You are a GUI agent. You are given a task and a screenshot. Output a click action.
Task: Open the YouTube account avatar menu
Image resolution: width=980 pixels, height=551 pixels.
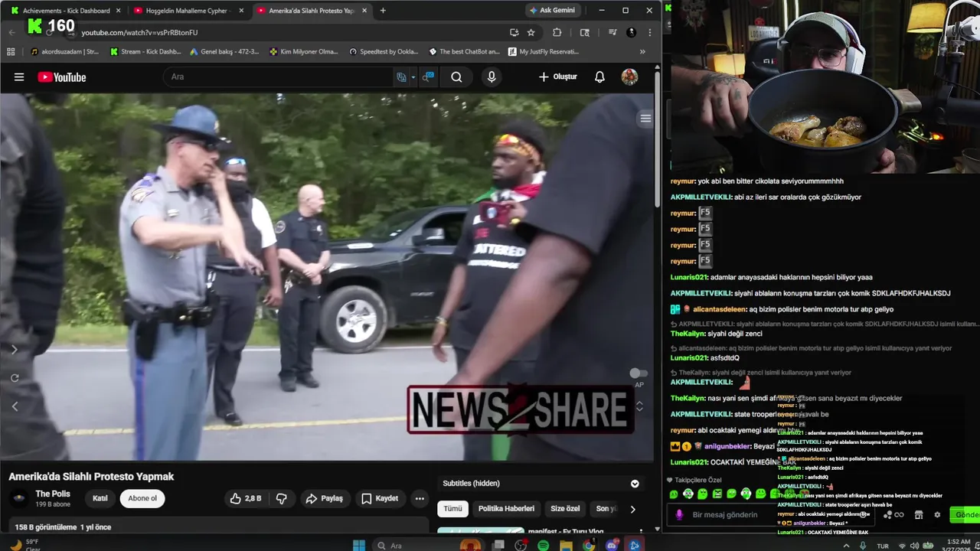pyautogui.click(x=629, y=77)
